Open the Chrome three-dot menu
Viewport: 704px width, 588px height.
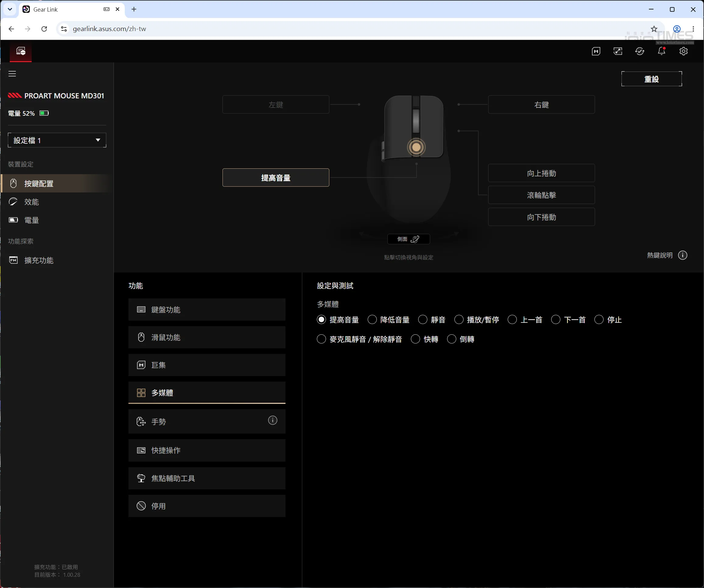[693, 29]
